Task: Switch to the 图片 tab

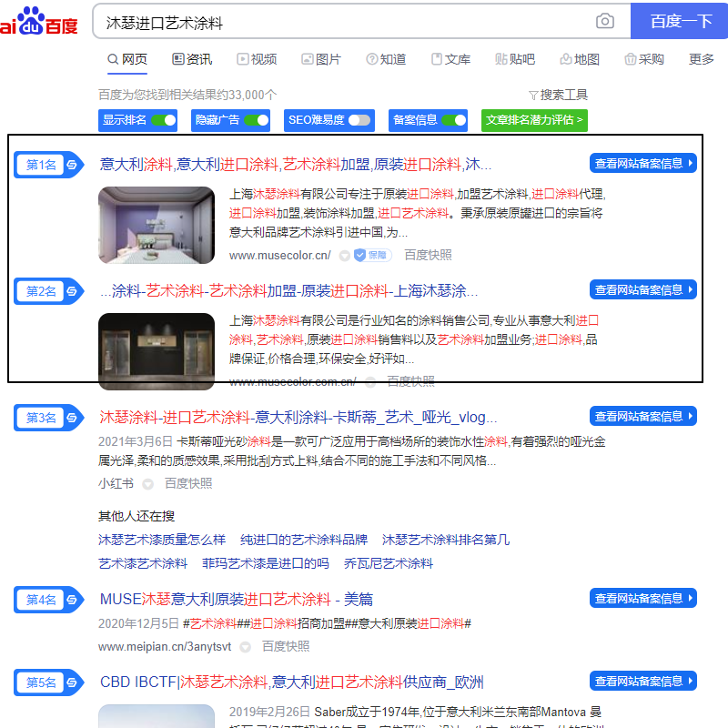Action: (321, 59)
